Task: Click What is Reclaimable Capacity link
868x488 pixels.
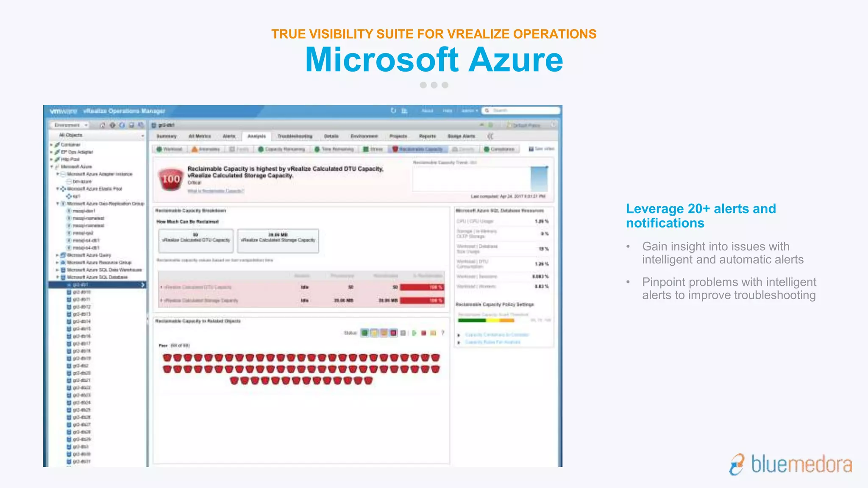Action: pyautogui.click(x=216, y=191)
